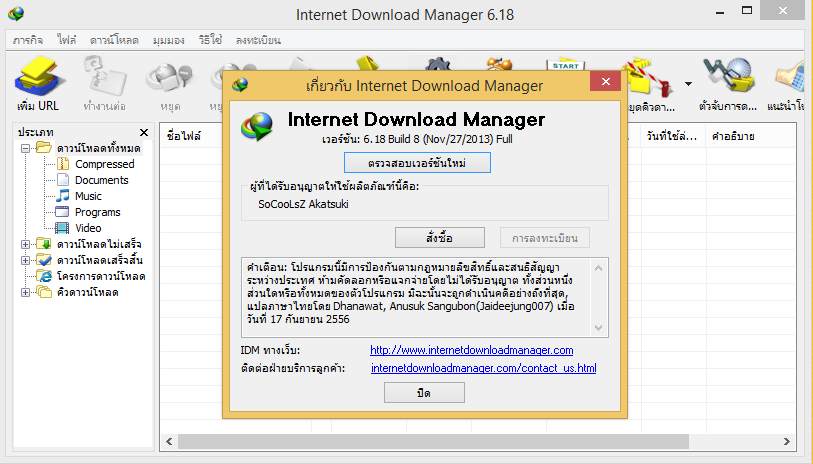The width and height of the screenshot is (813, 464).
Task: Click the finished downloads checkmark icon
Action: [44, 260]
